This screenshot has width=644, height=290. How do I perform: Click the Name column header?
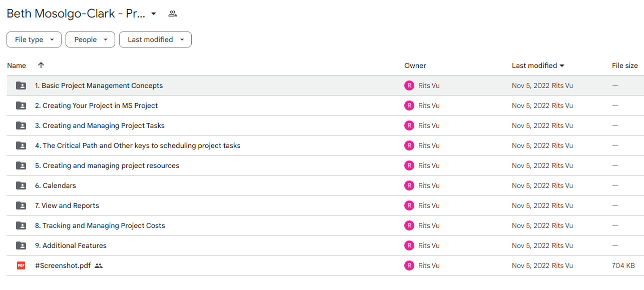pos(17,65)
